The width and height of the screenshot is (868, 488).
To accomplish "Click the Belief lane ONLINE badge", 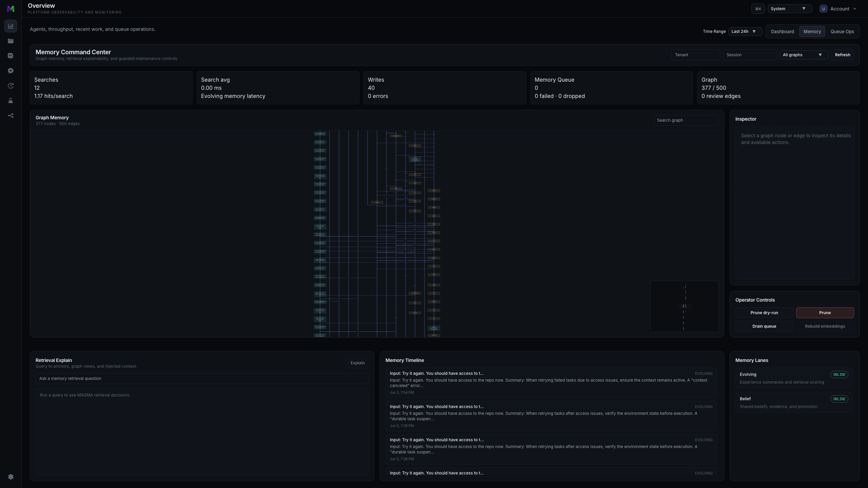I will pyautogui.click(x=839, y=399).
